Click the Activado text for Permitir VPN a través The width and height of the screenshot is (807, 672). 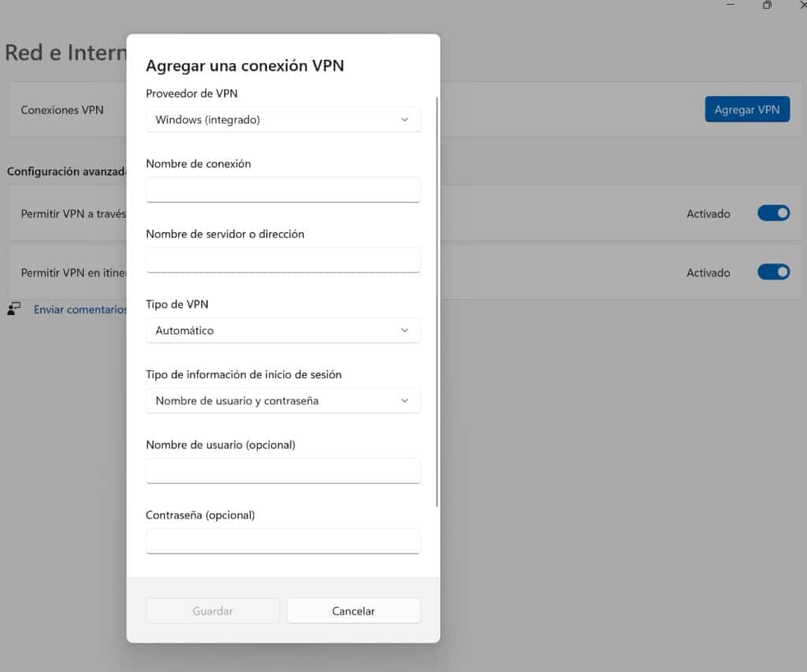tap(708, 213)
